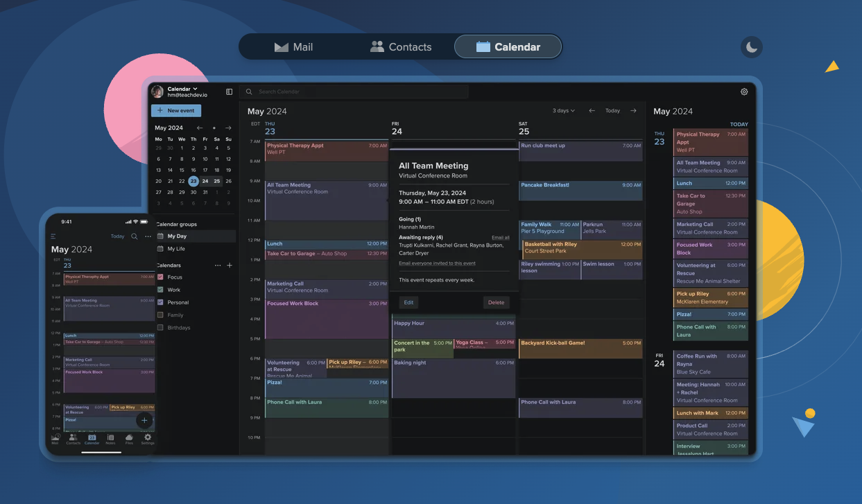
Task: Go to next month in mini calendar
Action: pyautogui.click(x=228, y=128)
